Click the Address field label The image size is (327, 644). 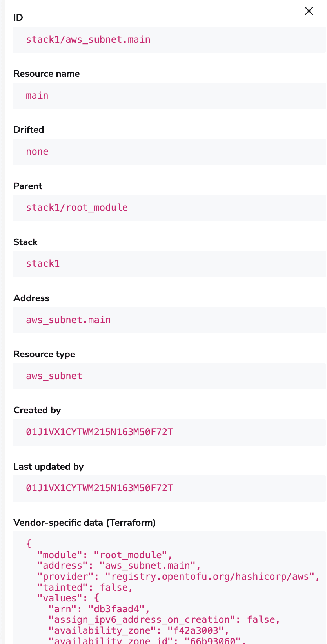pos(31,298)
